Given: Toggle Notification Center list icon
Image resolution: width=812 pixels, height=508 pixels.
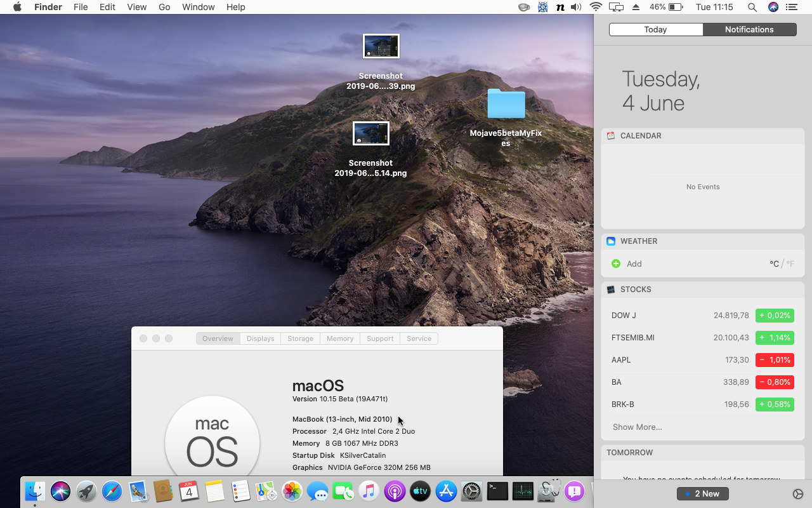Looking at the screenshot, I should click(791, 7).
